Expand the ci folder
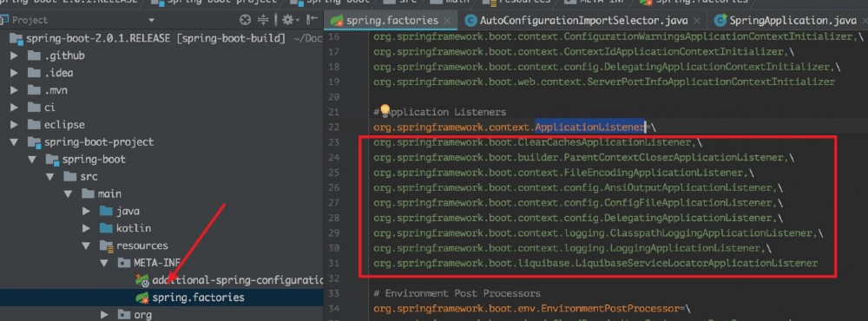The image size is (868, 321). click(x=14, y=108)
